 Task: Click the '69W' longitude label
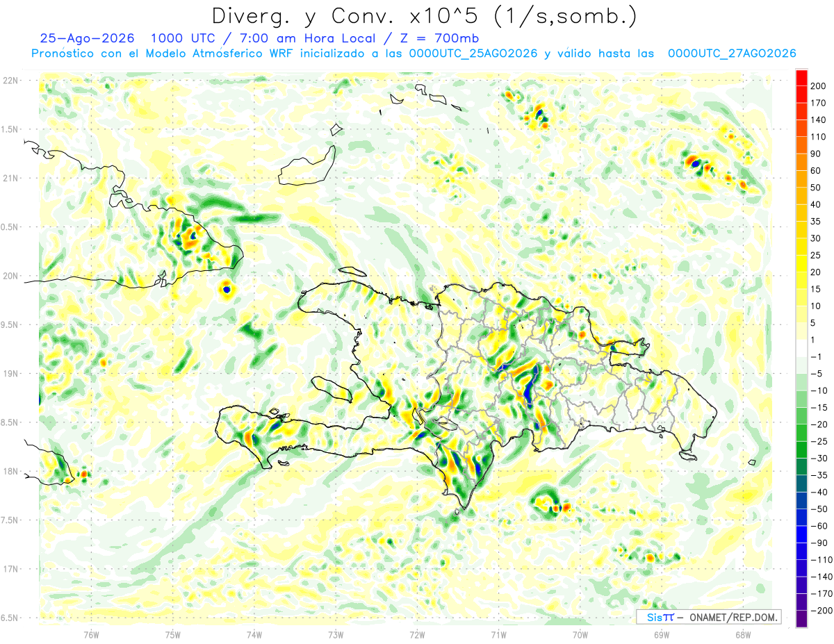click(662, 634)
